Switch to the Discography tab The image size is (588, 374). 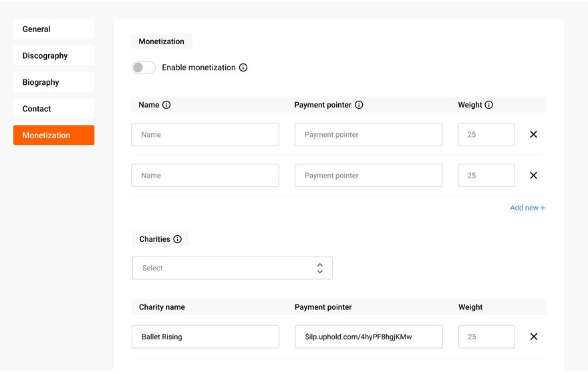[53, 55]
